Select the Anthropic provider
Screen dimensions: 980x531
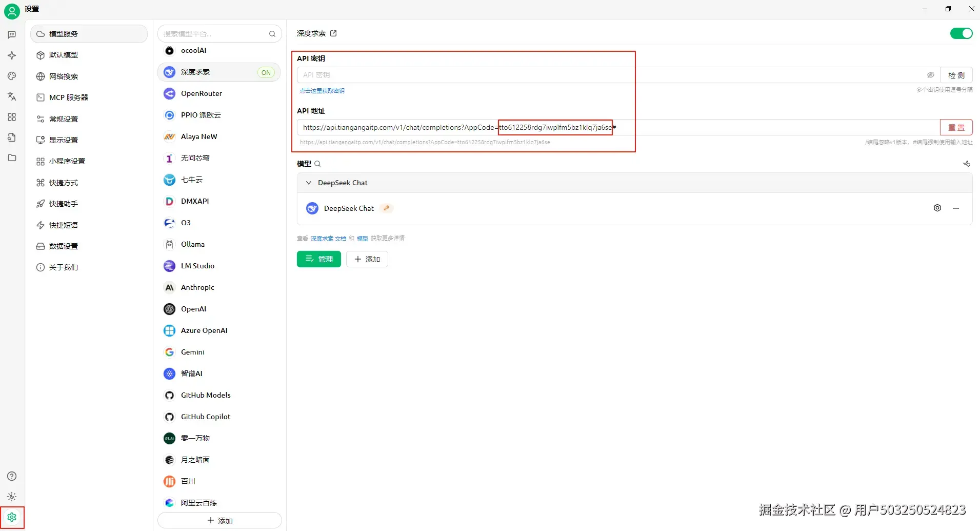coord(219,287)
